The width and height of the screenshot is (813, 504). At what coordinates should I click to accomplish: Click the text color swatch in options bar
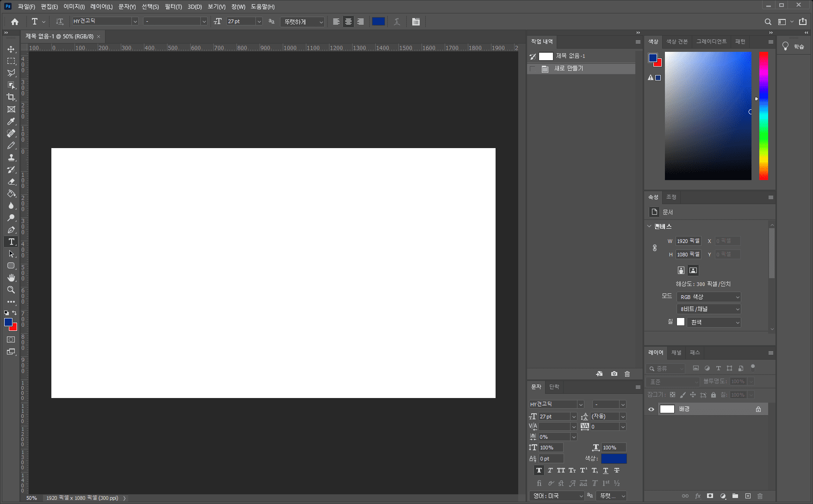tap(378, 22)
